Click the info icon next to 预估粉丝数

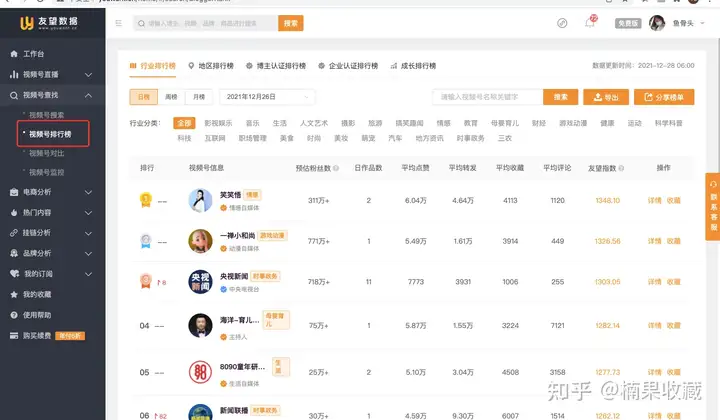point(336,168)
